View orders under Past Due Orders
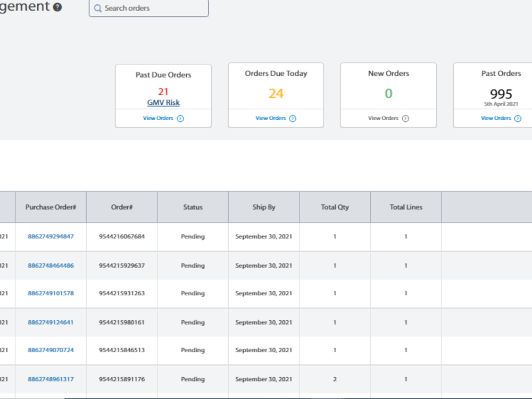532x399 pixels. pyautogui.click(x=158, y=118)
